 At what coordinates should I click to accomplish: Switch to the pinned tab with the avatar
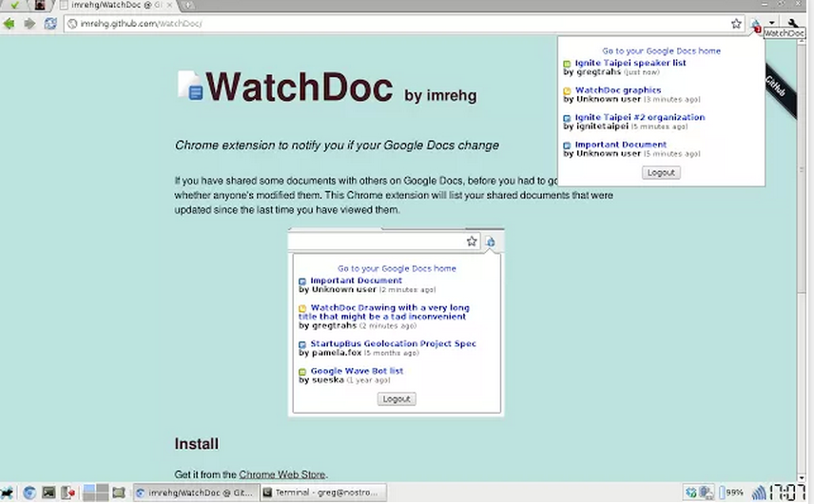(x=40, y=5)
